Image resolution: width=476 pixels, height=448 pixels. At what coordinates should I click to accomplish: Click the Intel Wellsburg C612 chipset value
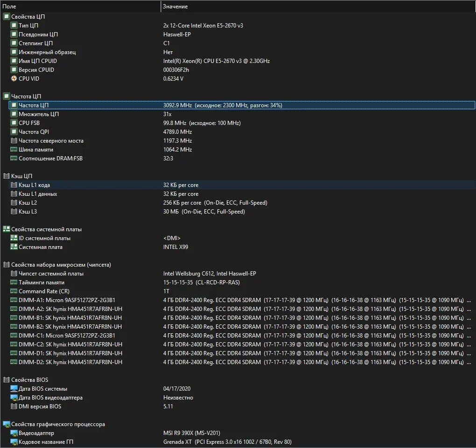(x=210, y=273)
